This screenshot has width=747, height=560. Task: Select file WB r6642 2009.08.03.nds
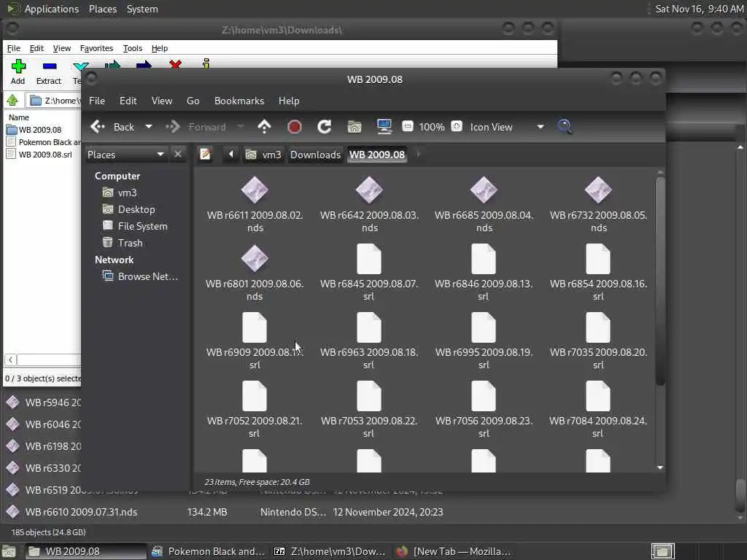coord(369,204)
